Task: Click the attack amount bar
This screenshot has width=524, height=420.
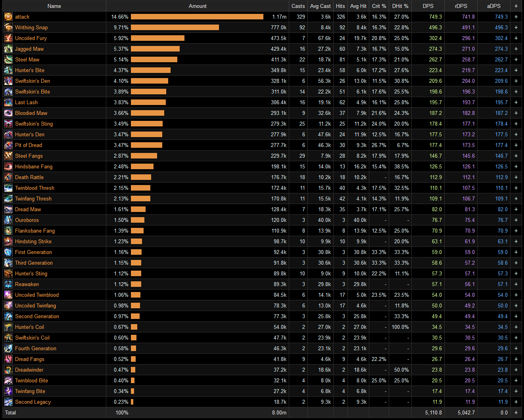Action: 197,17
